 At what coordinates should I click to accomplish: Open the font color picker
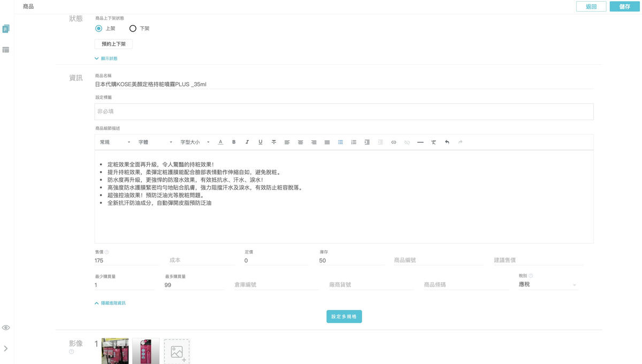[x=220, y=142]
